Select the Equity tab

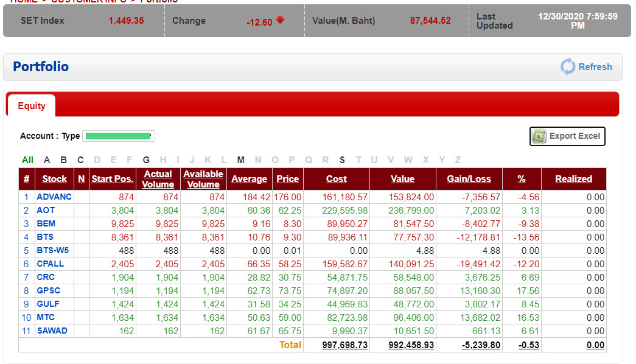pos(32,106)
